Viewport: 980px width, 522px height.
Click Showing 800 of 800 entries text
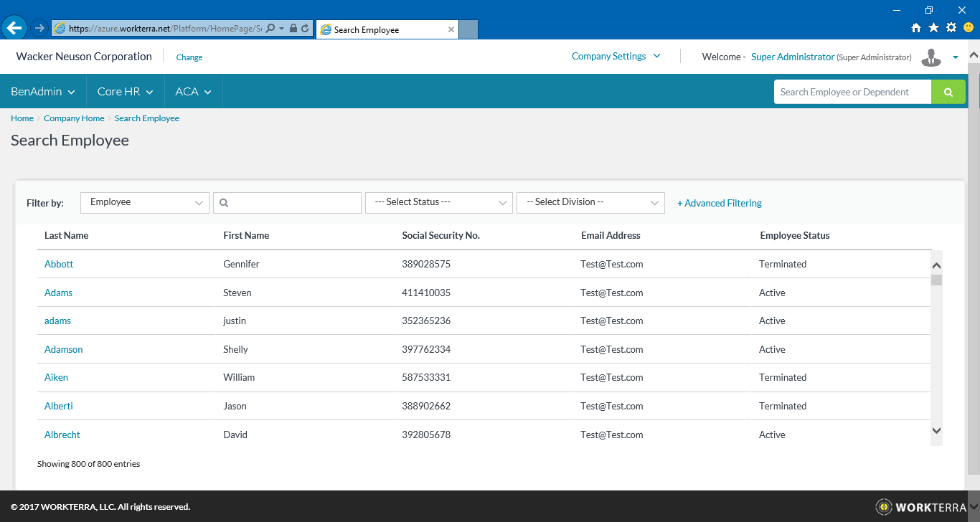88,464
